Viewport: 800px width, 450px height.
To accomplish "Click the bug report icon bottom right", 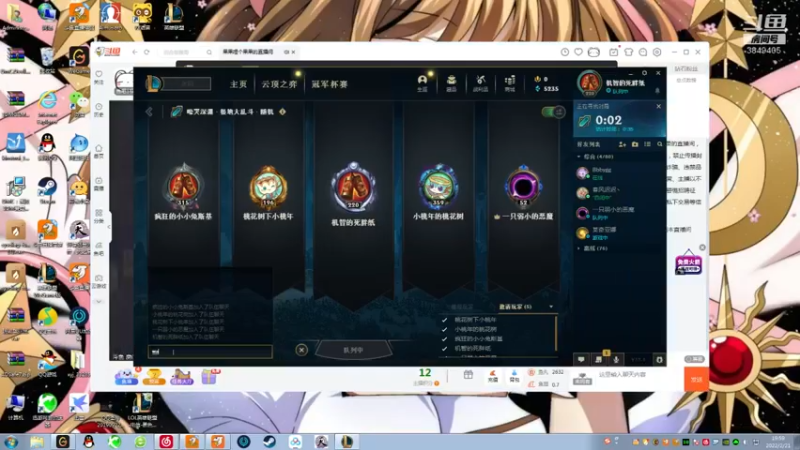I will [x=659, y=360].
